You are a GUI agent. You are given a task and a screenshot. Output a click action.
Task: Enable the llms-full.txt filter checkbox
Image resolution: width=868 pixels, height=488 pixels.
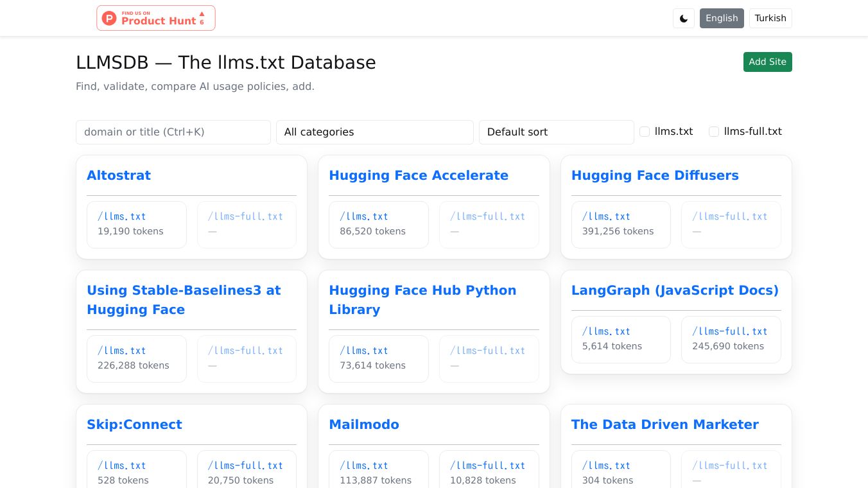click(713, 132)
